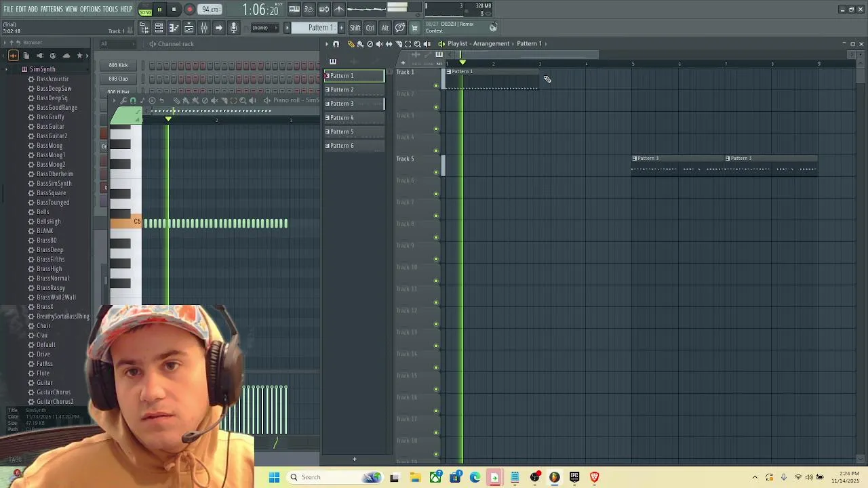Click the 808 Kick channel button
This screenshot has height=488, width=868.
[x=119, y=65]
